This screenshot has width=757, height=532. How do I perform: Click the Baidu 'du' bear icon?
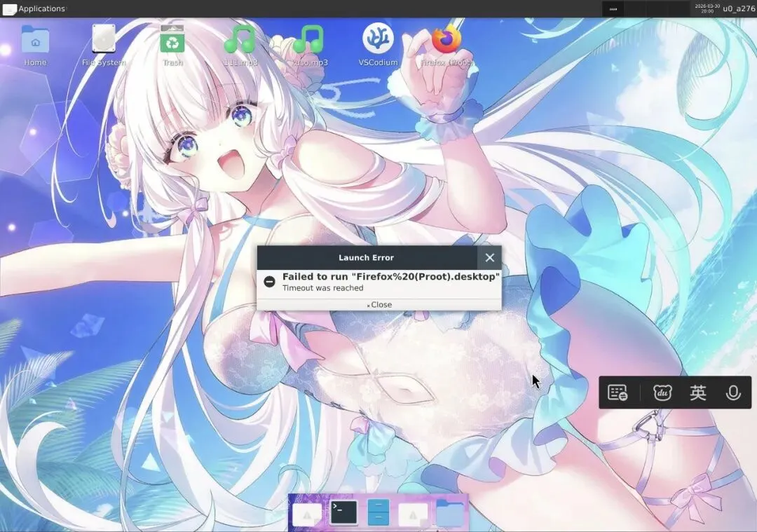click(662, 393)
